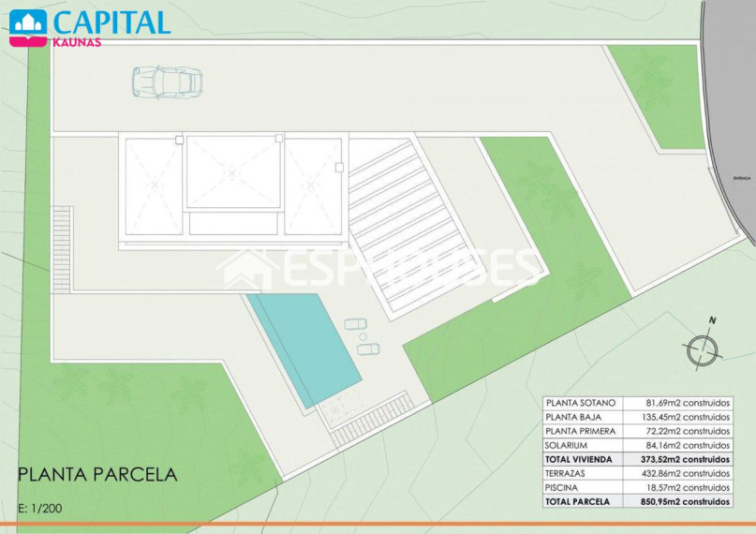Click the PLANTA PARCELA title

pyautogui.click(x=97, y=475)
